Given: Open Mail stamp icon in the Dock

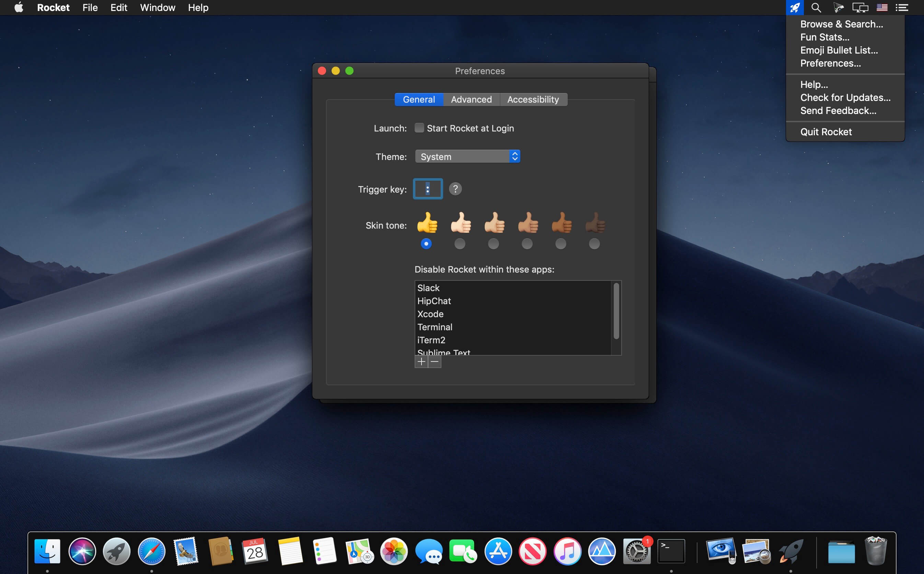Looking at the screenshot, I should [x=186, y=551].
